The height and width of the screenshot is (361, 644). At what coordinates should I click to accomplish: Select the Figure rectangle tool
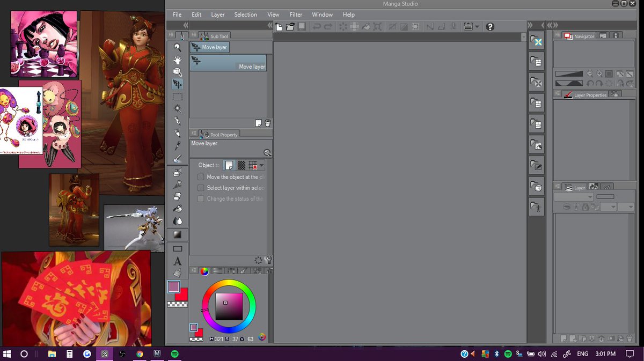(x=177, y=248)
